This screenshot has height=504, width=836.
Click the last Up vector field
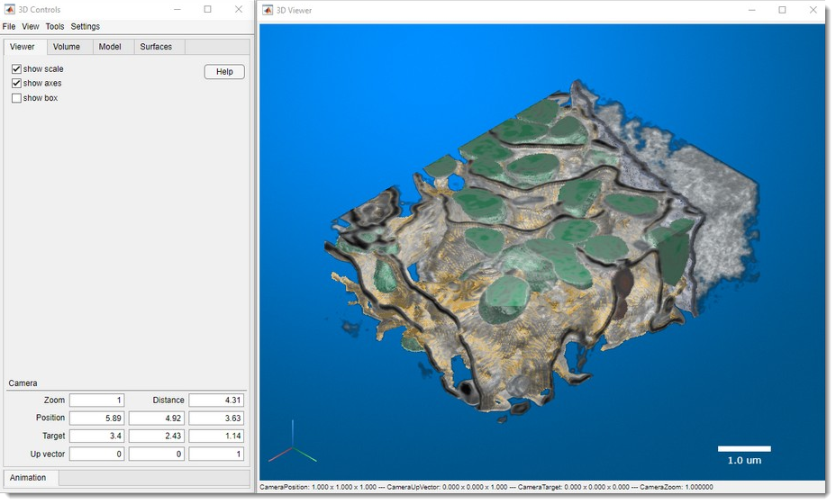[x=216, y=454]
